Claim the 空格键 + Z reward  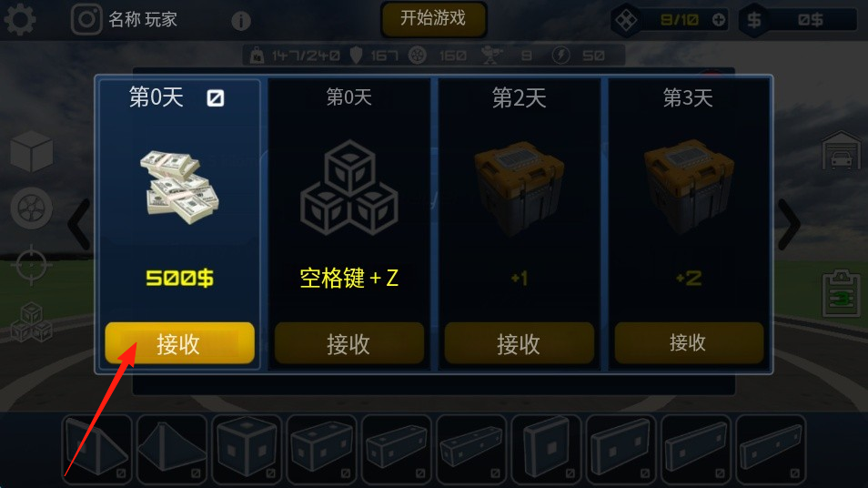[x=348, y=343]
